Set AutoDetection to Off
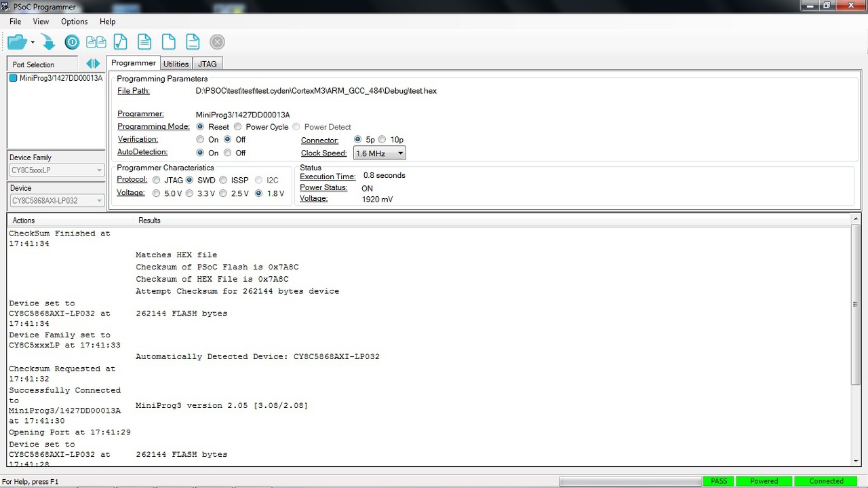The width and height of the screenshot is (868, 488). pyautogui.click(x=228, y=153)
